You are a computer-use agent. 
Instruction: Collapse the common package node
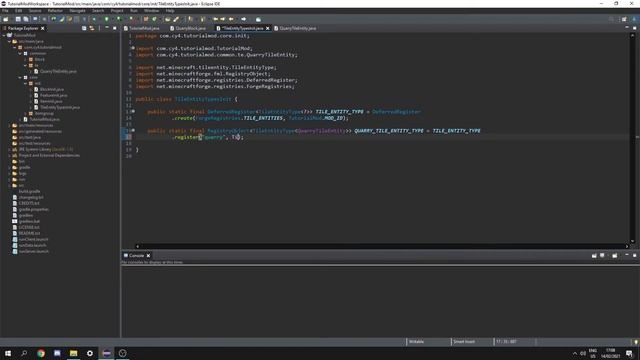tap(20, 53)
